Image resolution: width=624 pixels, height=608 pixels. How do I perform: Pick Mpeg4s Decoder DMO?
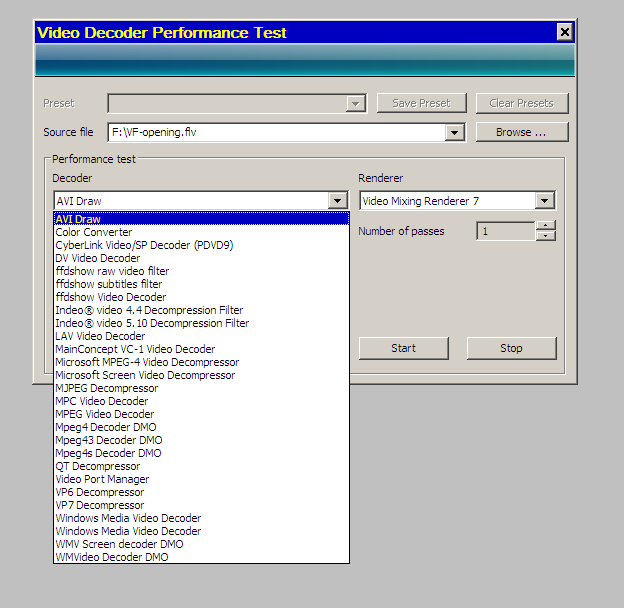coord(201,453)
